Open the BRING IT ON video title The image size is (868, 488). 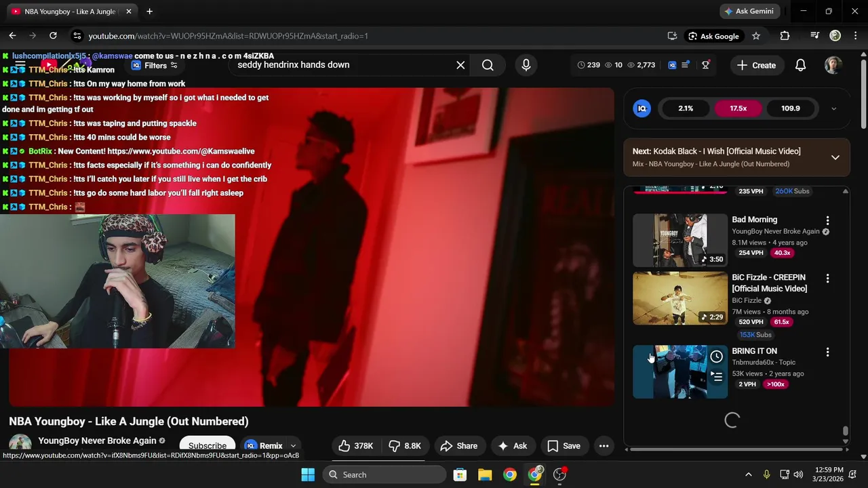pyautogui.click(x=754, y=351)
